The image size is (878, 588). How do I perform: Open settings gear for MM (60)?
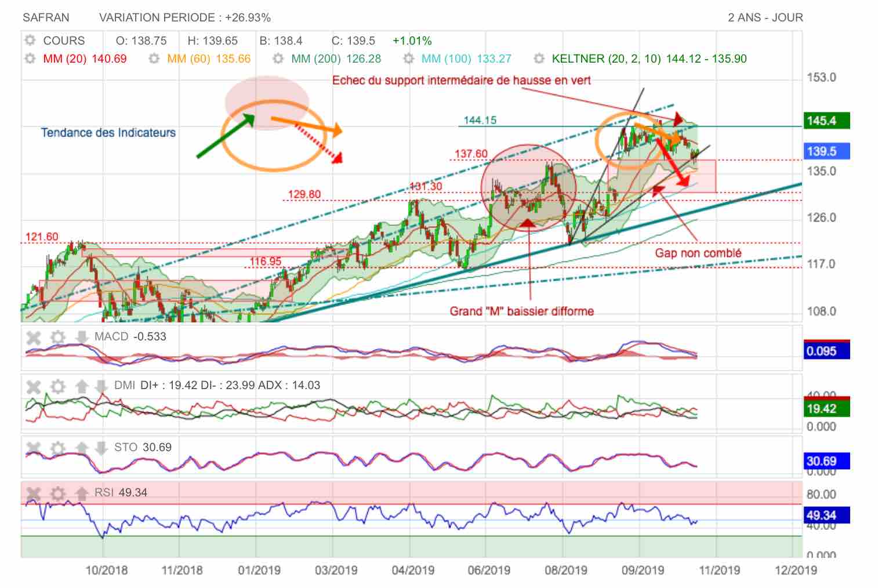tap(154, 59)
